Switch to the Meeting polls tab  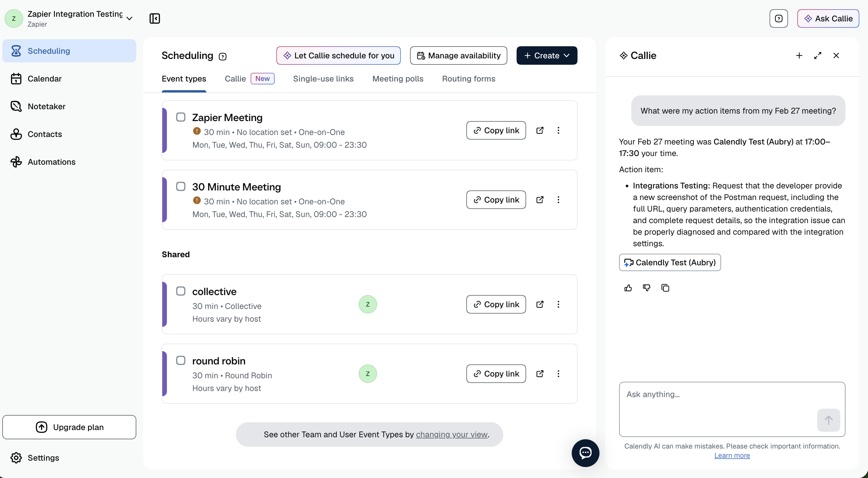398,79
